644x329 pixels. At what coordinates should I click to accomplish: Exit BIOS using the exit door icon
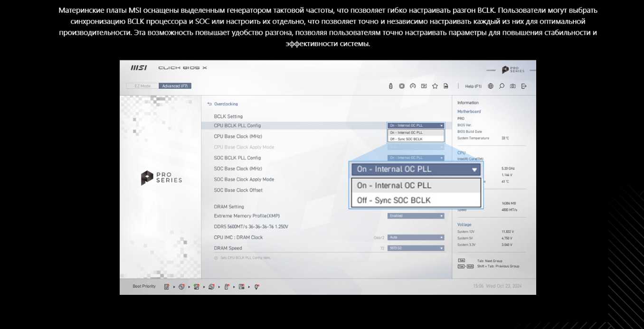(524, 86)
